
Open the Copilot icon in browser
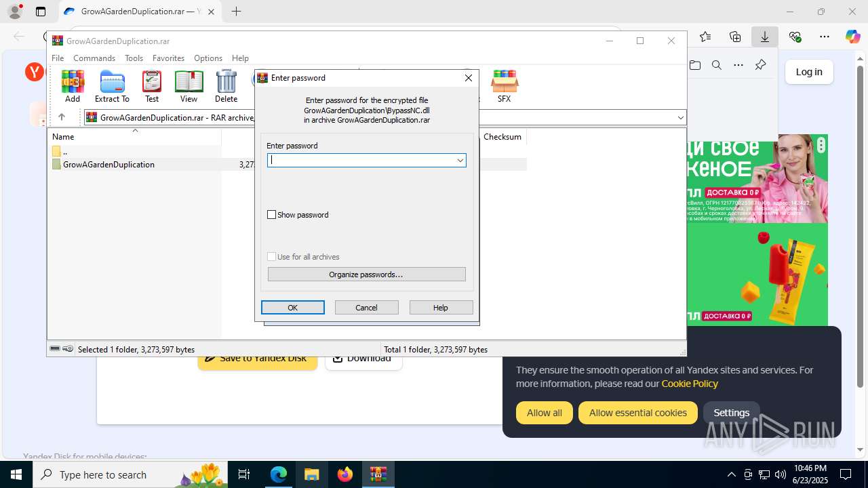(853, 37)
